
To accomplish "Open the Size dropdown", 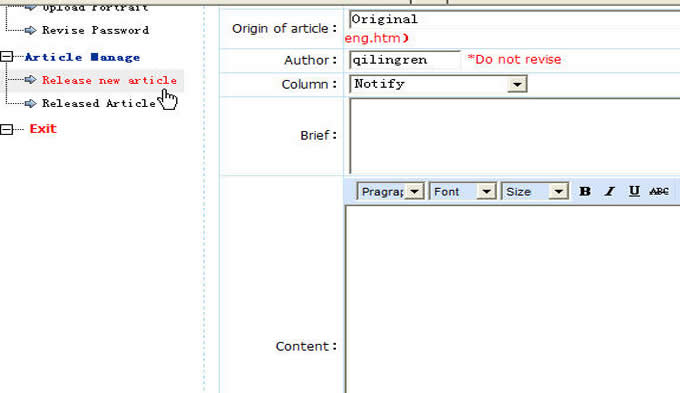I will pos(534,191).
